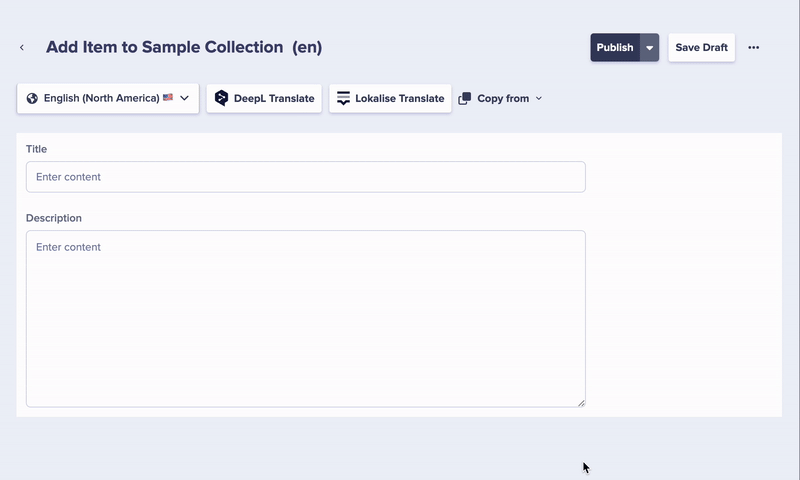Click inside the Description text area
The image size is (800, 480).
pyautogui.click(x=305, y=318)
